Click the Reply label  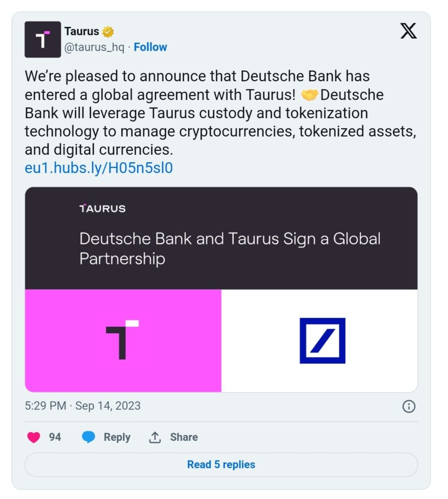pos(117,437)
